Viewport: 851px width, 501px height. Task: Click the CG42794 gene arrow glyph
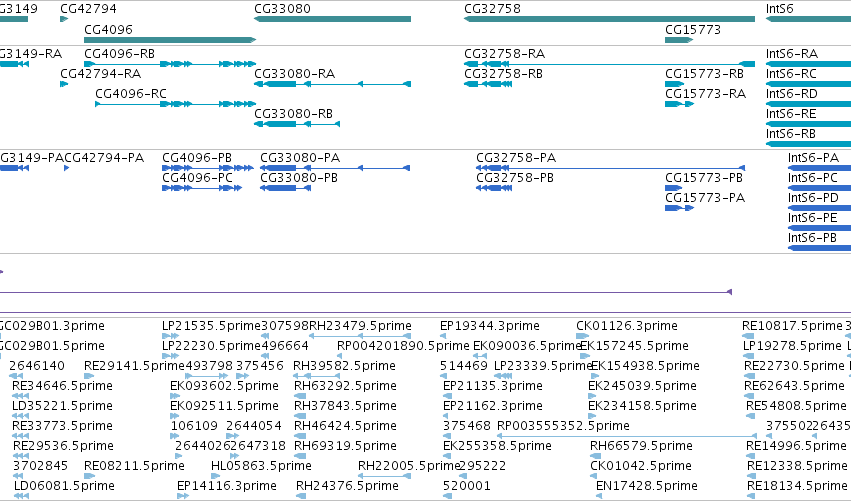[x=64, y=19]
